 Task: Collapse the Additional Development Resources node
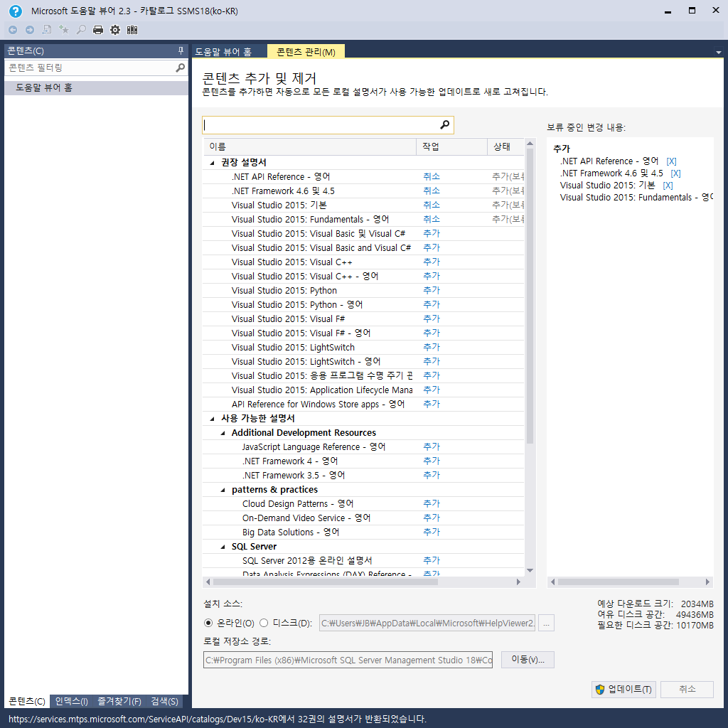click(x=223, y=433)
